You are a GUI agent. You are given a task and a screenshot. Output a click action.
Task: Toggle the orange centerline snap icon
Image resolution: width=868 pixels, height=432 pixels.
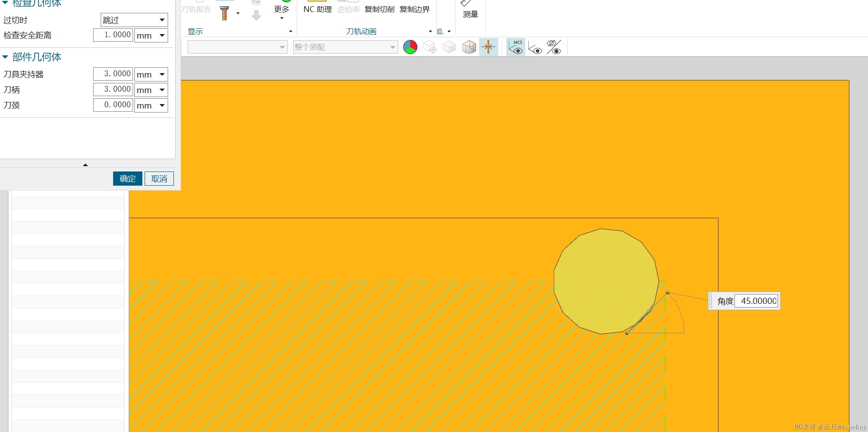[x=488, y=47]
